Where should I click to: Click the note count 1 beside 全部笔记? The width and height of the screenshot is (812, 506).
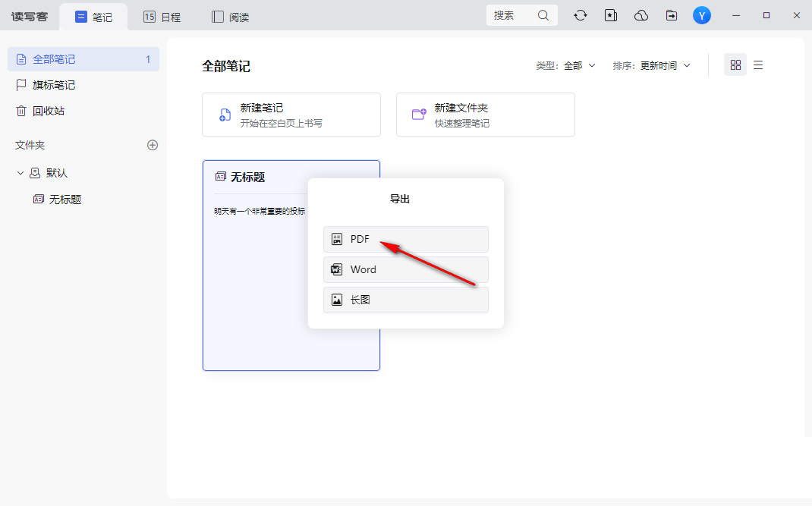coord(148,59)
